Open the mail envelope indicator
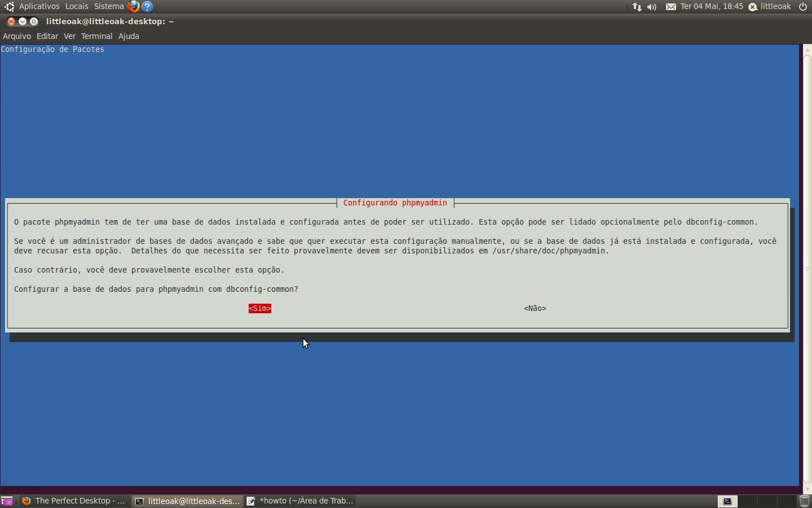Image resolution: width=812 pixels, height=508 pixels. click(671, 7)
